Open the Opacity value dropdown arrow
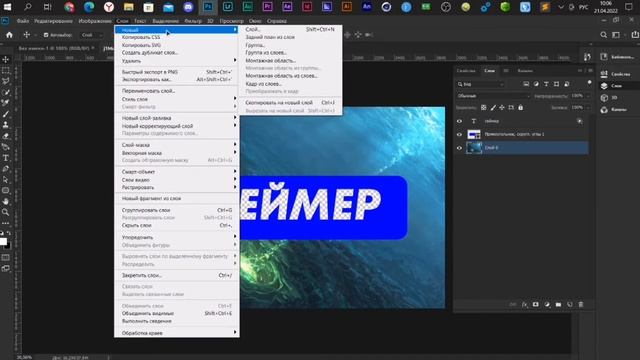Viewport: 640px width, 360px height. tap(588, 96)
